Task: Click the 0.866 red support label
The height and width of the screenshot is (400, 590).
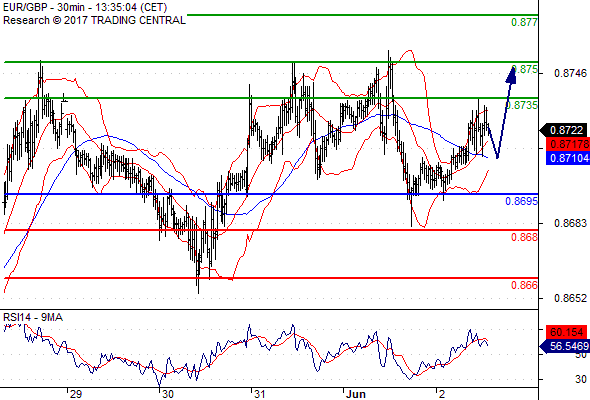Action: (524, 285)
